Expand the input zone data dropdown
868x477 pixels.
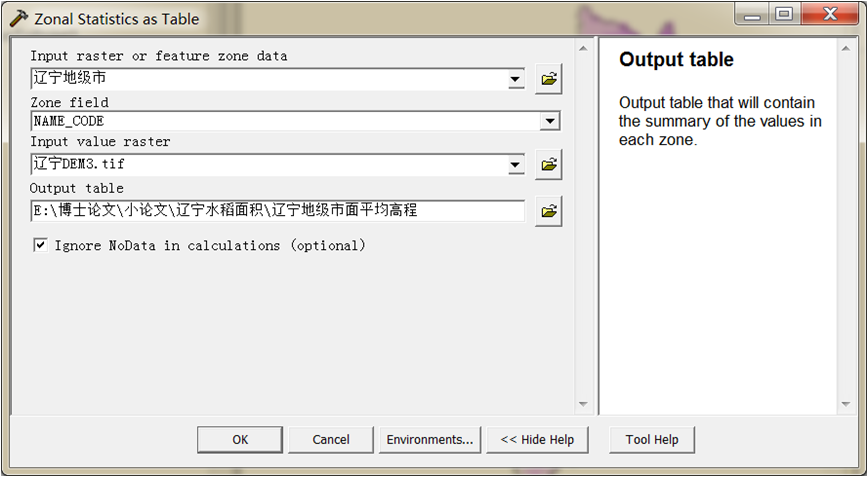pos(515,79)
